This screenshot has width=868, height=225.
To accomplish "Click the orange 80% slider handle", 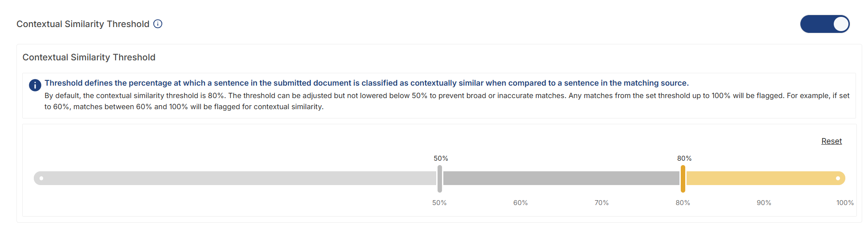I will point(683,178).
